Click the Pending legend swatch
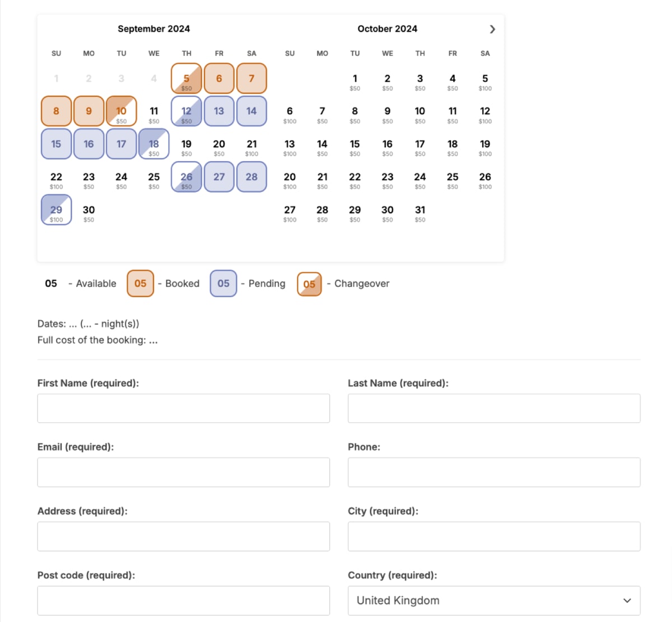This screenshot has width=672, height=622. (223, 283)
